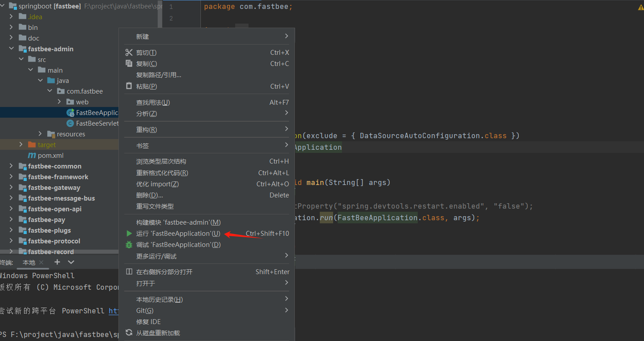This screenshot has width=644, height=341.
Task: Select 构建模块 'fastbee-admin'(M)
Action: pyautogui.click(x=207, y=222)
